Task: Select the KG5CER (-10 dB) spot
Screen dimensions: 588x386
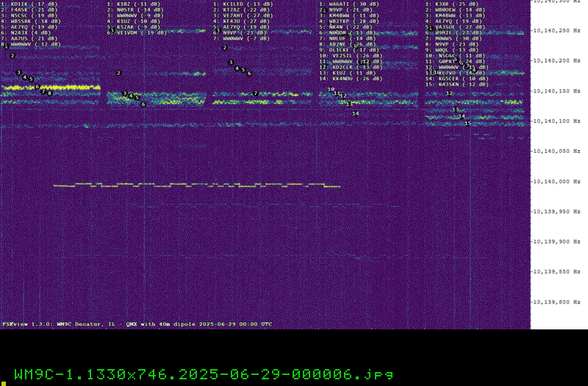Action: [x=457, y=79]
